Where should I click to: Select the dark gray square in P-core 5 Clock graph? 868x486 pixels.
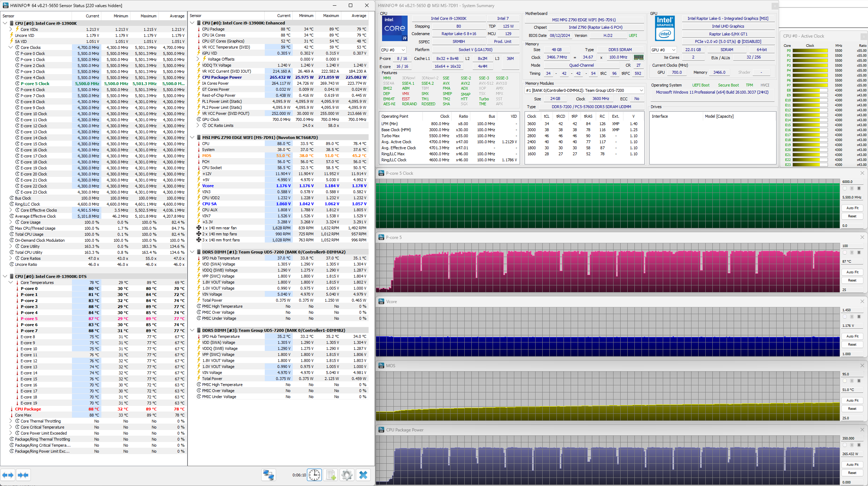pyautogui.click(x=859, y=189)
